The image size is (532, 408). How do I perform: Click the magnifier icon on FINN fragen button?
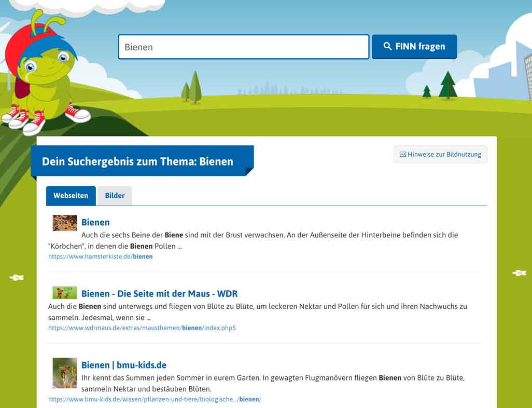click(387, 46)
